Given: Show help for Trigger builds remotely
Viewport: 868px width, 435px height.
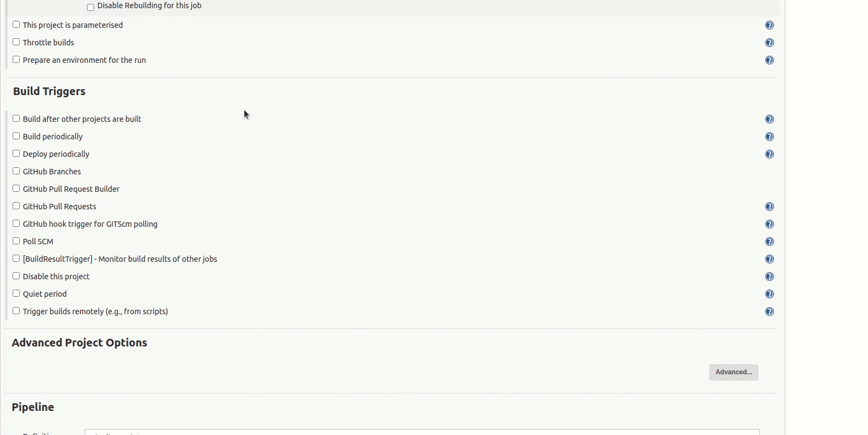Looking at the screenshot, I should (x=770, y=311).
